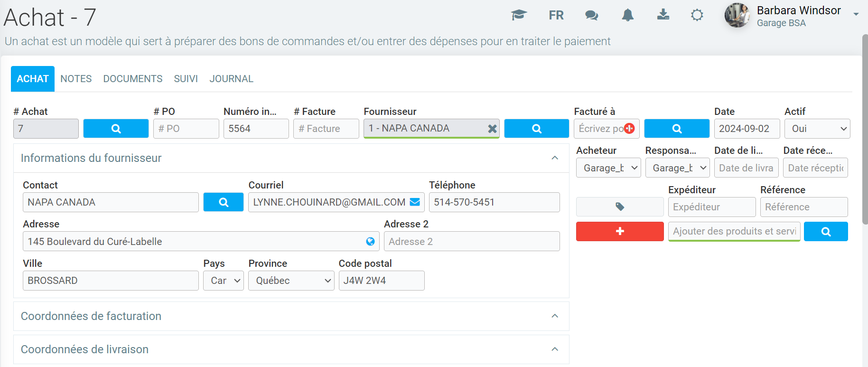Image resolution: width=868 pixels, height=367 pixels.
Task: Open the Actif dropdown
Action: click(817, 129)
